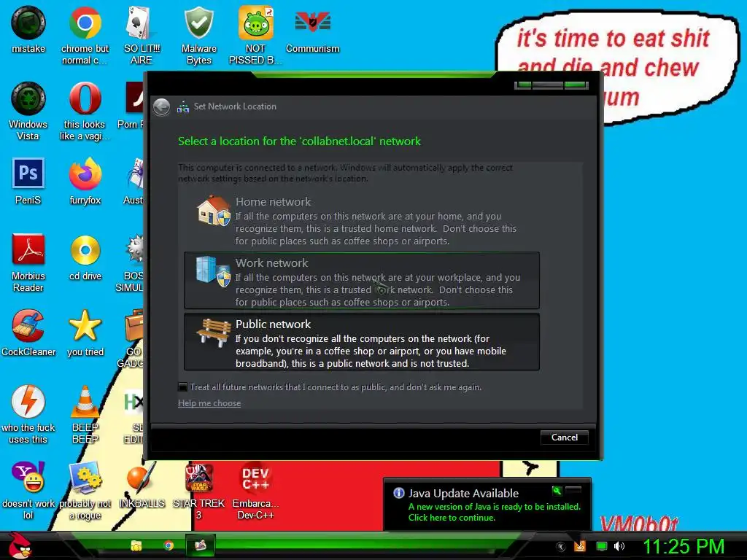Open file explorer from the taskbar
Screen dimensions: 747x560
[x=136, y=545]
